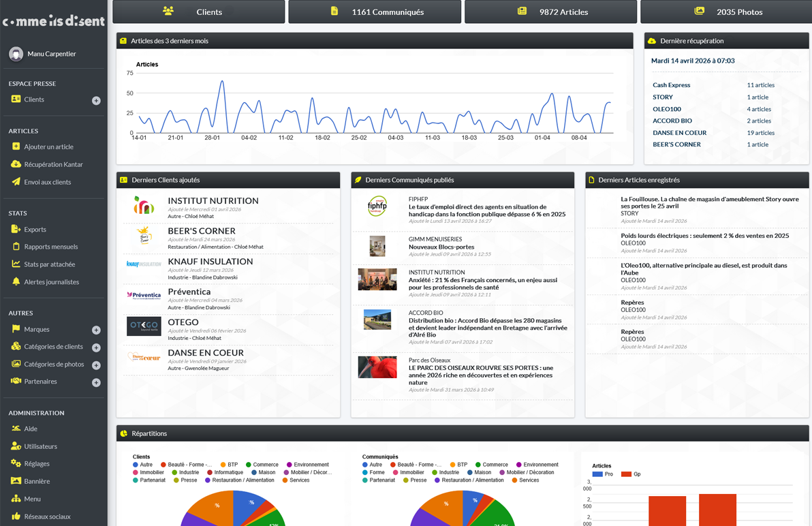Image resolution: width=812 pixels, height=526 pixels.
Task: Expand Marques using its plus button
Action: pyautogui.click(x=96, y=330)
